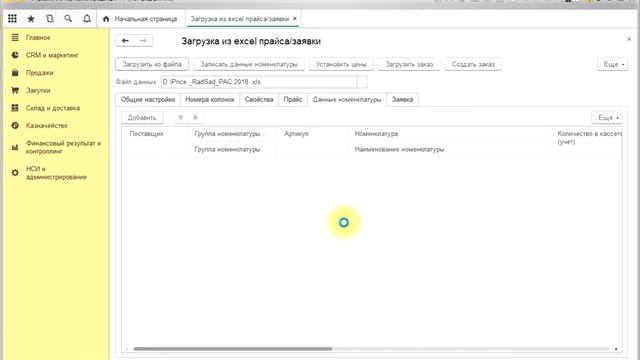Click the Казначейство coin icon
Image resolution: width=640 pixels, height=360 pixels.
(x=15, y=125)
